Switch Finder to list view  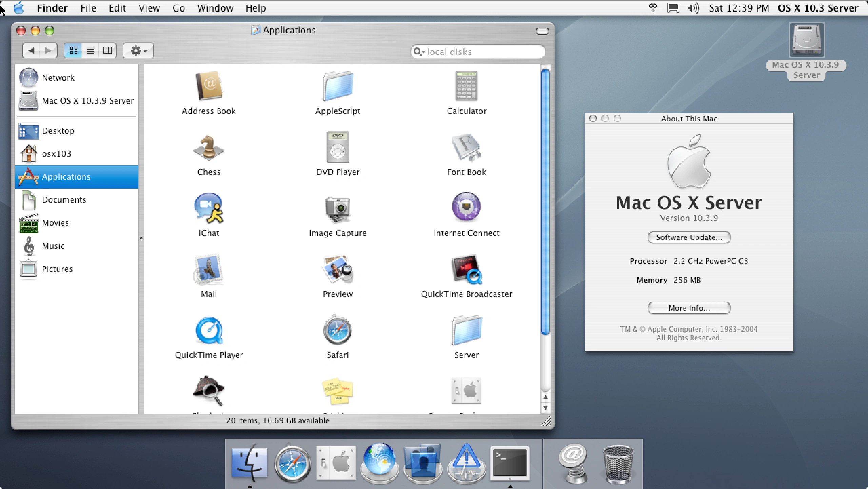point(90,51)
